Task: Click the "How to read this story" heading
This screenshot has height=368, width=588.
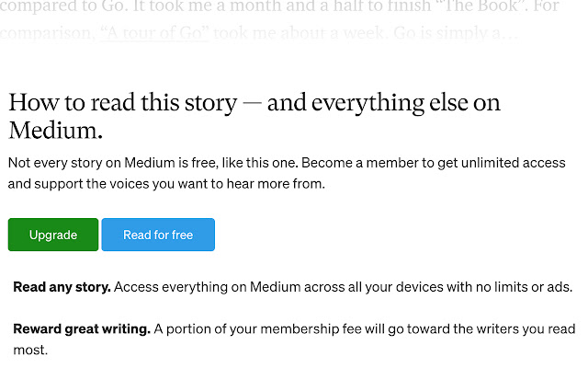Action: click(x=123, y=103)
